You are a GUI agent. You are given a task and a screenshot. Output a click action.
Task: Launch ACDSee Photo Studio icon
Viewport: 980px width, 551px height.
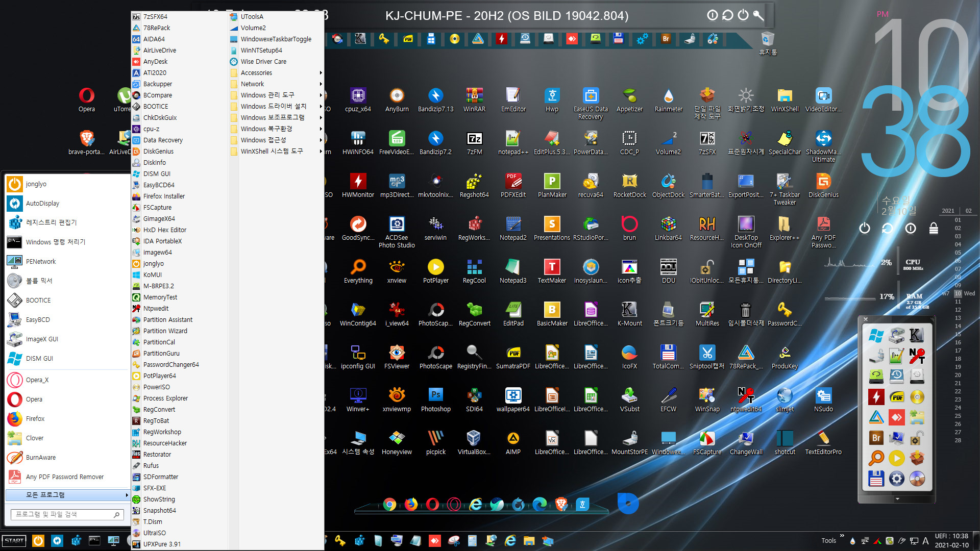(397, 232)
